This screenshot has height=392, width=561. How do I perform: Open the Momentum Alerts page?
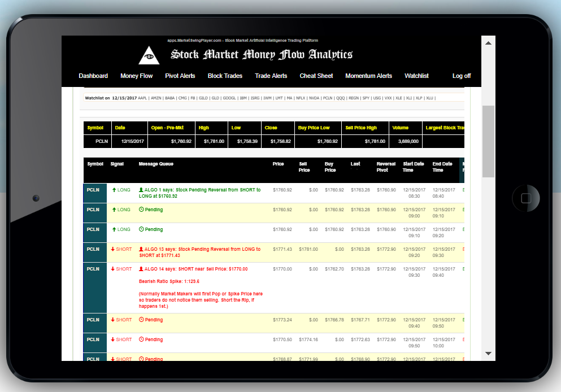(368, 76)
